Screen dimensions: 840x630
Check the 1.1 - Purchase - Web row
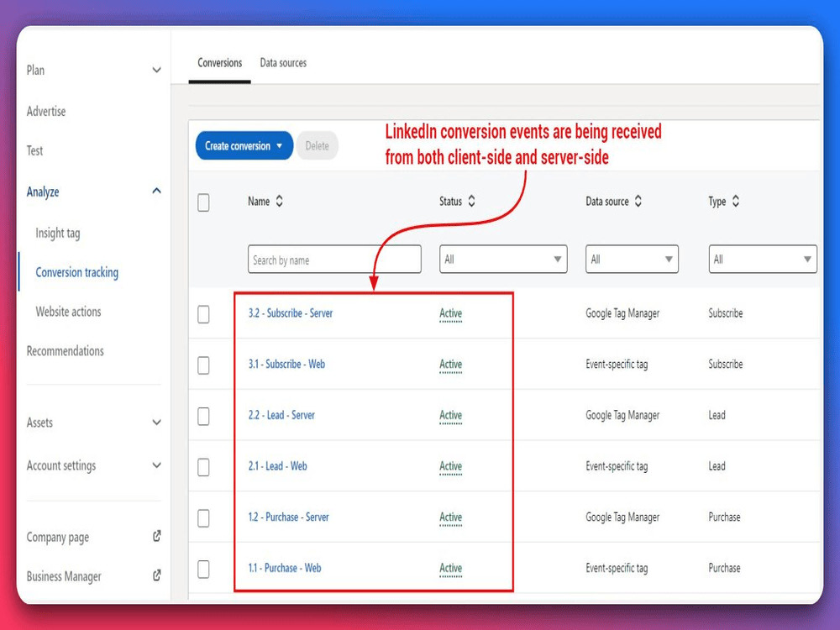point(203,569)
